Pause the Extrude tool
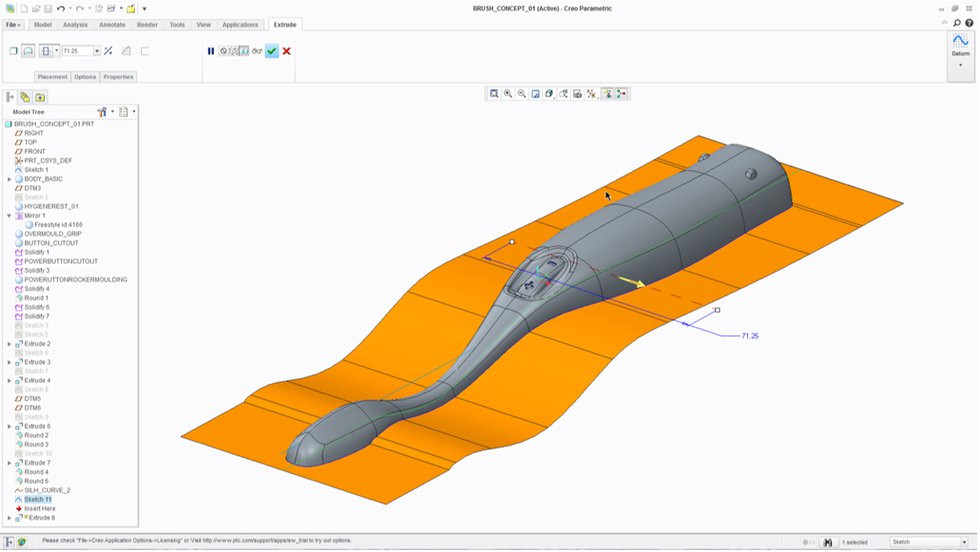This screenshot has height=552, width=980. coord(211,51)
